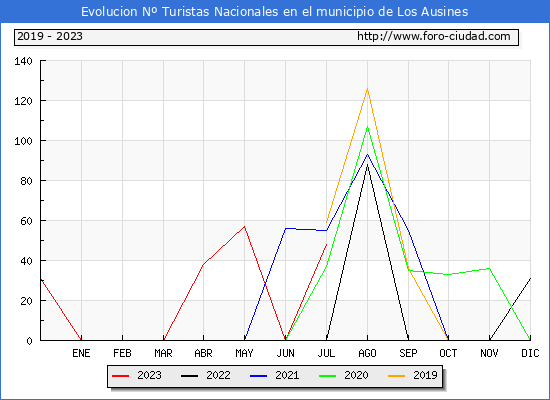Screen dimensions: 550x400
Task: Click the 0 value on the y-axis
Action: (29, 341)
